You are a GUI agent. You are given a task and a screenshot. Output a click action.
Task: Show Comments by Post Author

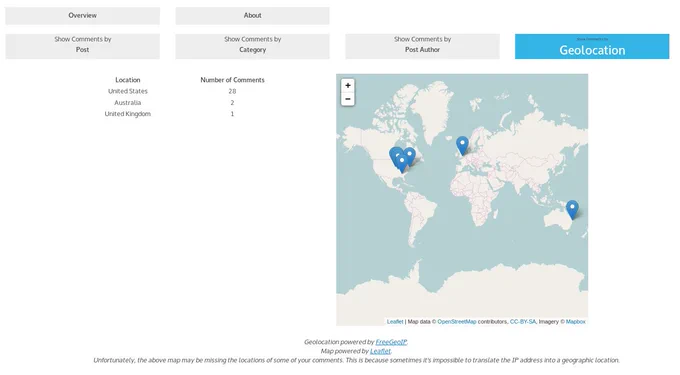[x=422, y=46]
